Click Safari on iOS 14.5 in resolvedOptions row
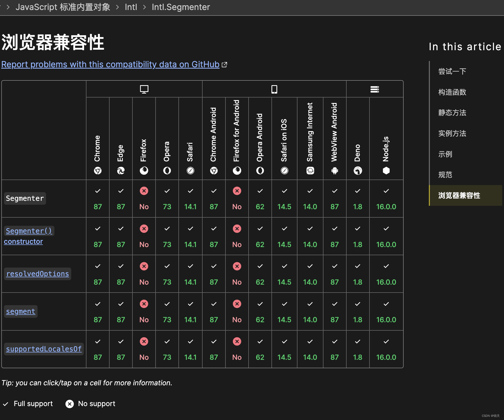 point(285,274)
